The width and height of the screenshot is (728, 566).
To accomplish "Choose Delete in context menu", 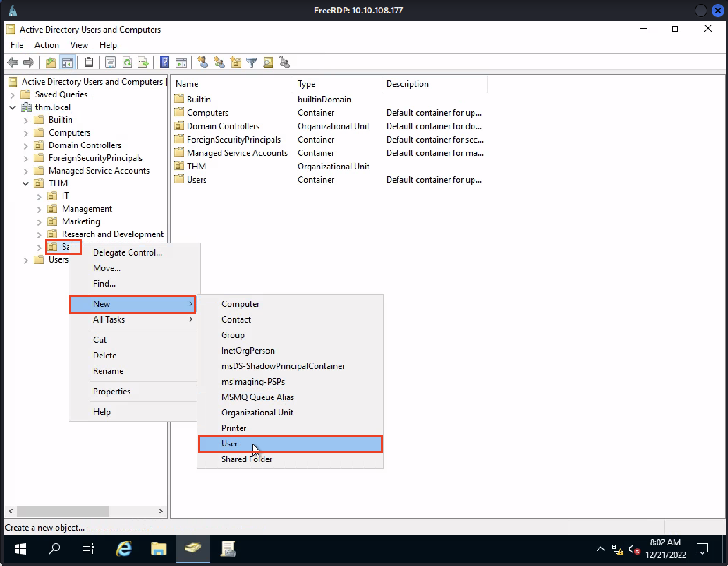I will 133,355.
